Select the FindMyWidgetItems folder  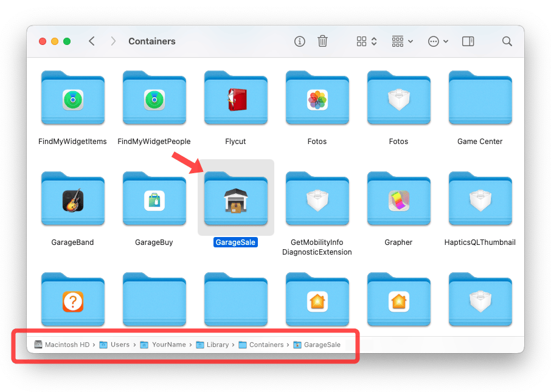pos(73,98)
